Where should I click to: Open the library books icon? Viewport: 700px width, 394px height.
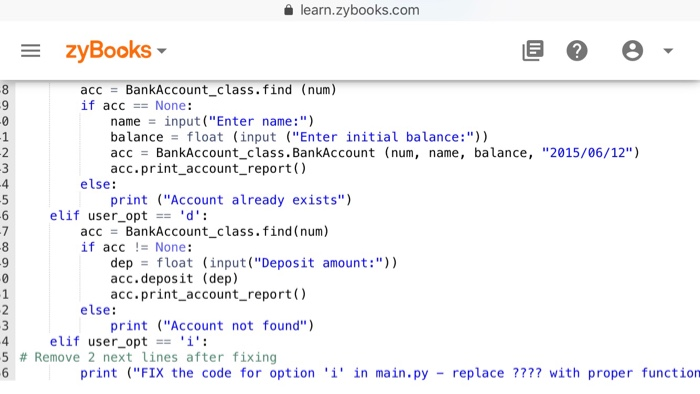533,50
